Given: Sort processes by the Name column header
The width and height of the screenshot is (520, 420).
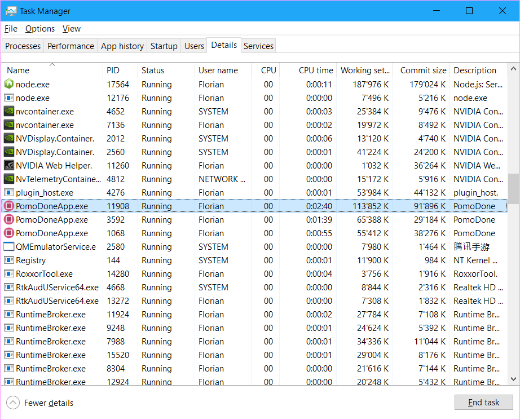Looking at the screenshot, I should pos(18,70).
